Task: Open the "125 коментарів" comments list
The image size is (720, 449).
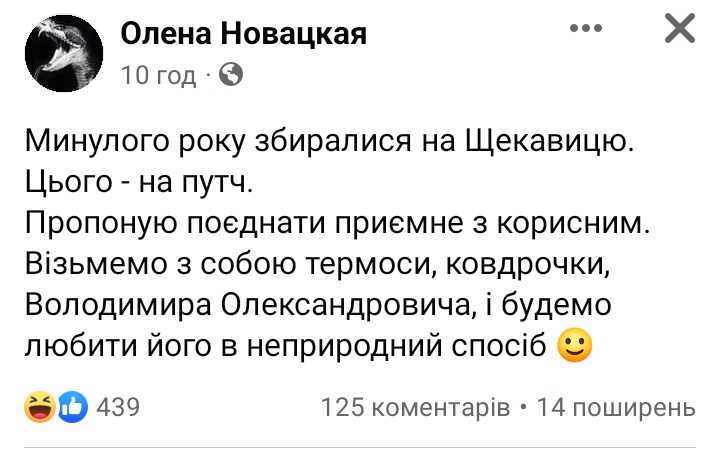Action: tap(416, 408)
